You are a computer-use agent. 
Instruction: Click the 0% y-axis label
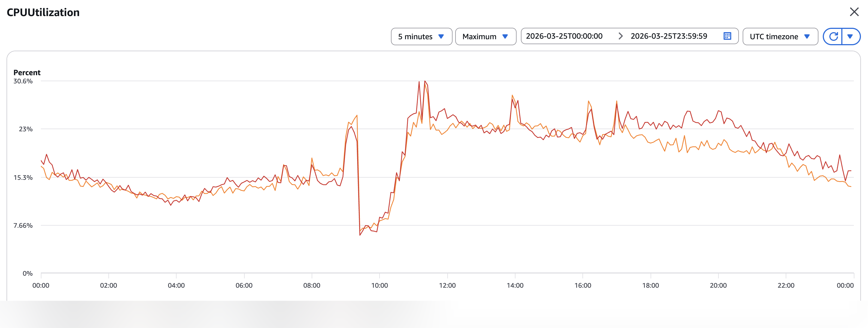28,274
